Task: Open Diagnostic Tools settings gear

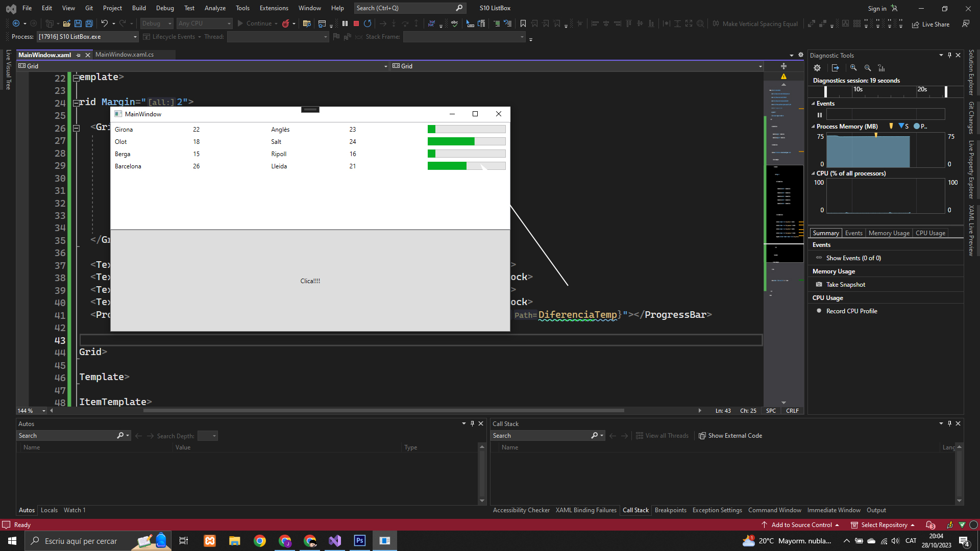Action: (x=817, y=68)
